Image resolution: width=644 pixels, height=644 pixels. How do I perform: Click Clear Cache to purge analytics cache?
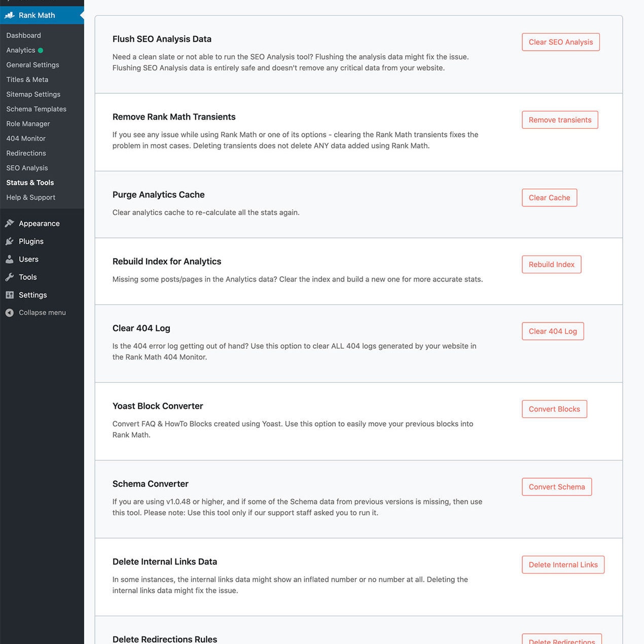tap(549, 197)
